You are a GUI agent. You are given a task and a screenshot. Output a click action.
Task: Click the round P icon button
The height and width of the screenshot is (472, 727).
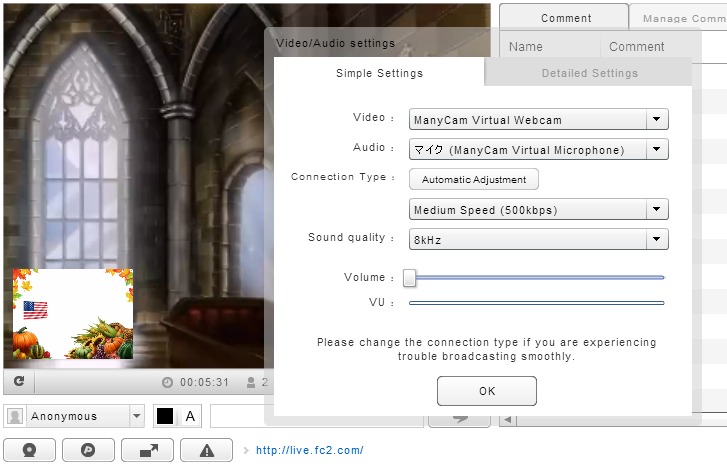(88, 450)
